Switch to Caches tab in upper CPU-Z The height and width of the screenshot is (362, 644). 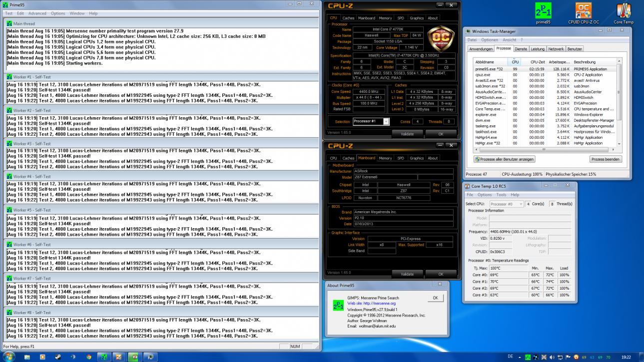pyautogui.click(x=348, y=18)
